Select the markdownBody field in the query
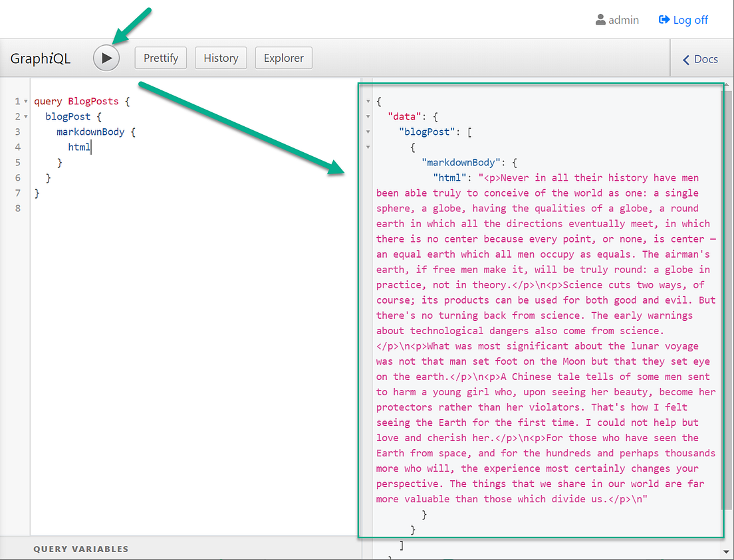 [90, 132]
